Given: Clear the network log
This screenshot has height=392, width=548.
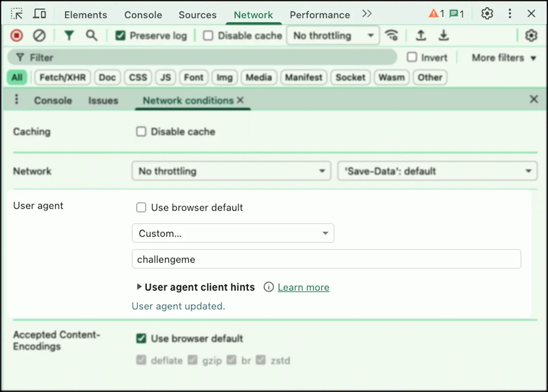Looking at the screenshot, I should 39,35.
